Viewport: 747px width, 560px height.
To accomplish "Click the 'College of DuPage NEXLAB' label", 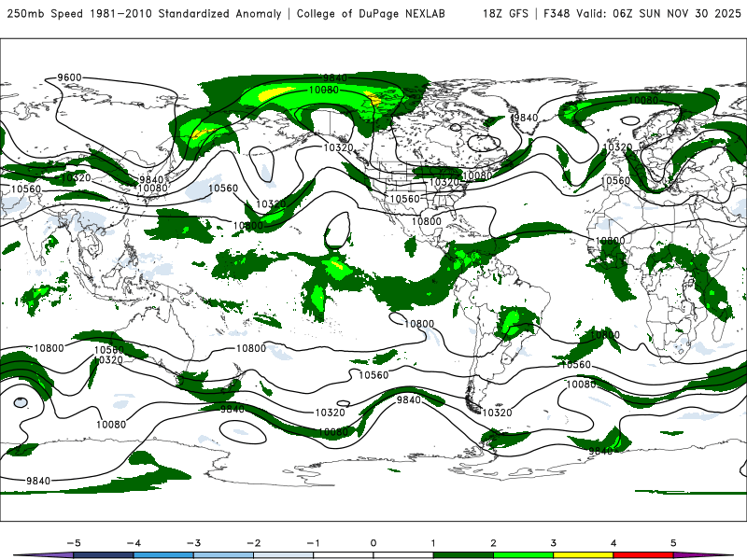I will tap(371, 13).
